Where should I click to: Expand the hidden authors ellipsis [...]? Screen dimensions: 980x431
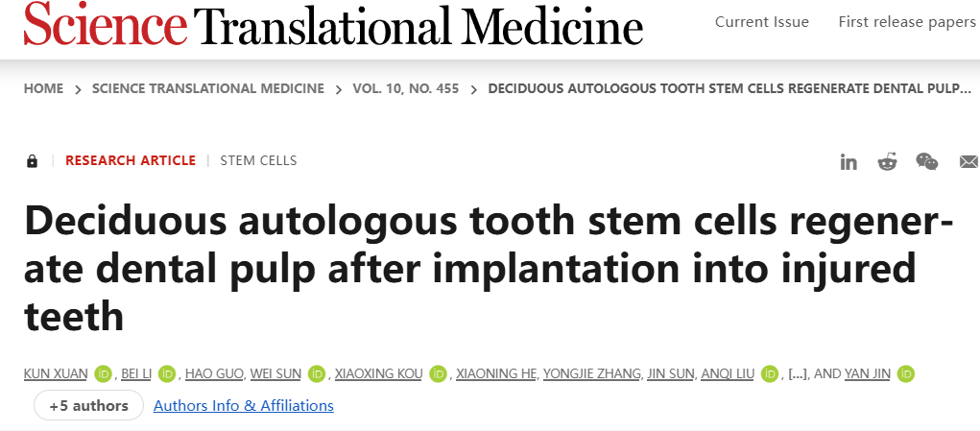(797, 373)
